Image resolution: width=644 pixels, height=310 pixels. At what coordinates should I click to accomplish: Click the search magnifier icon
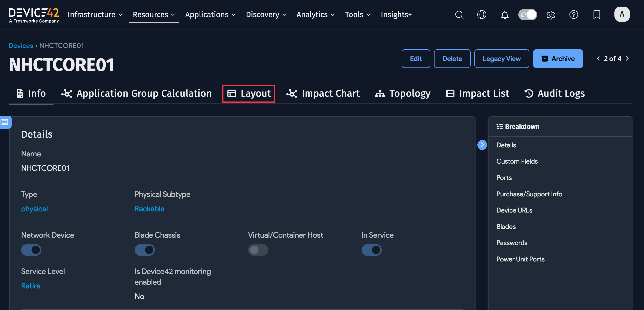click(459, 15)
